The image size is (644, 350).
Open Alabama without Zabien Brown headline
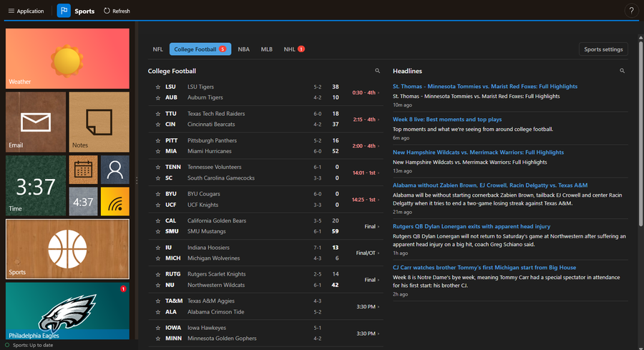point(490,185)
